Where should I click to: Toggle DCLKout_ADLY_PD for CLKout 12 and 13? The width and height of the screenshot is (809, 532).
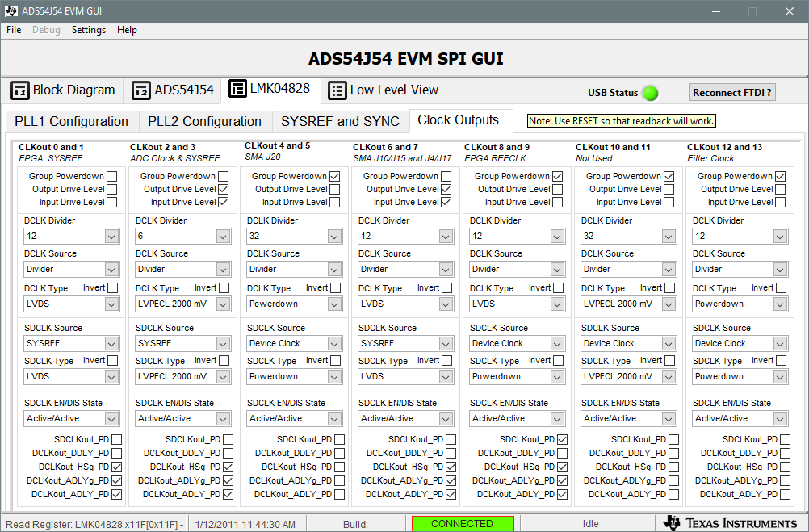click(x=786, y=494)
